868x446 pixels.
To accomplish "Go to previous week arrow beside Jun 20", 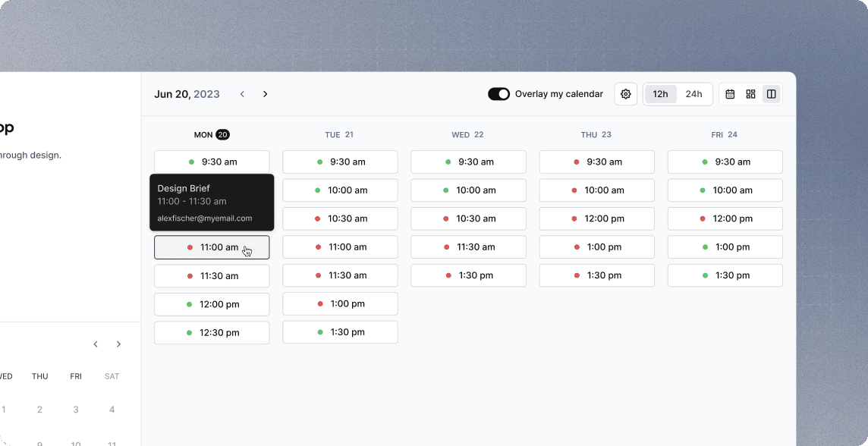I will 242,94.
